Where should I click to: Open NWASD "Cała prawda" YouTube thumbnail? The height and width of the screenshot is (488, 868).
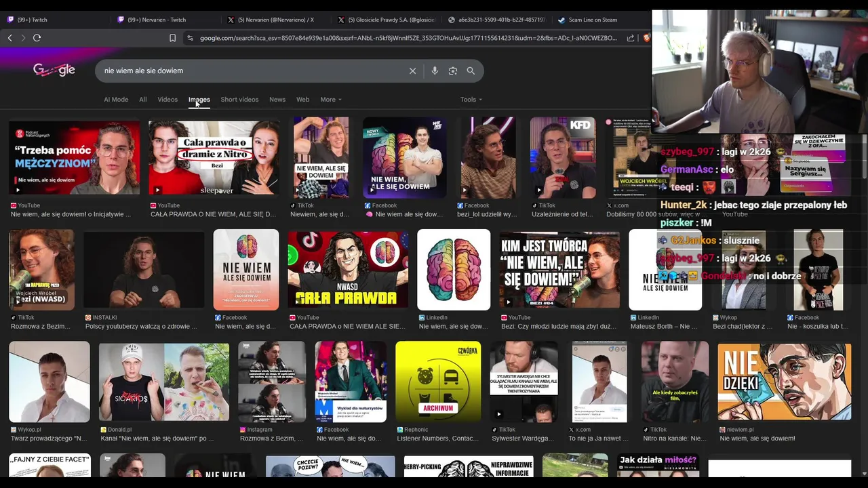click(x=348, y=270)
